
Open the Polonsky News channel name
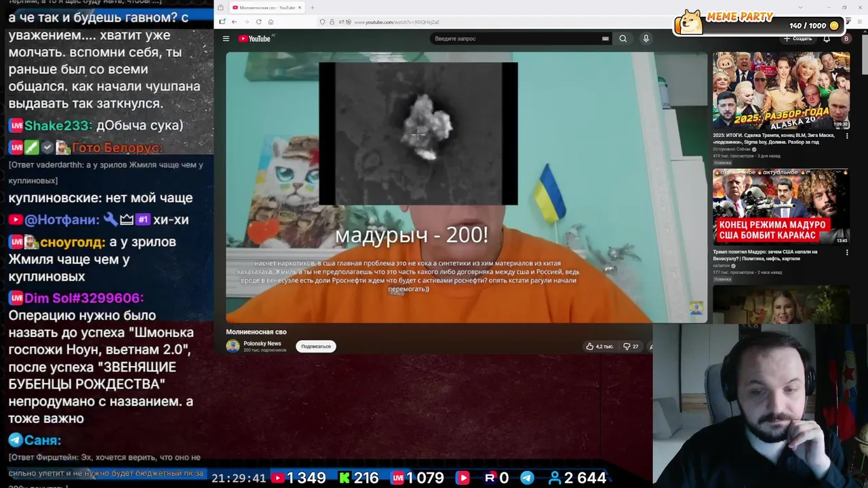pos(262,344)
